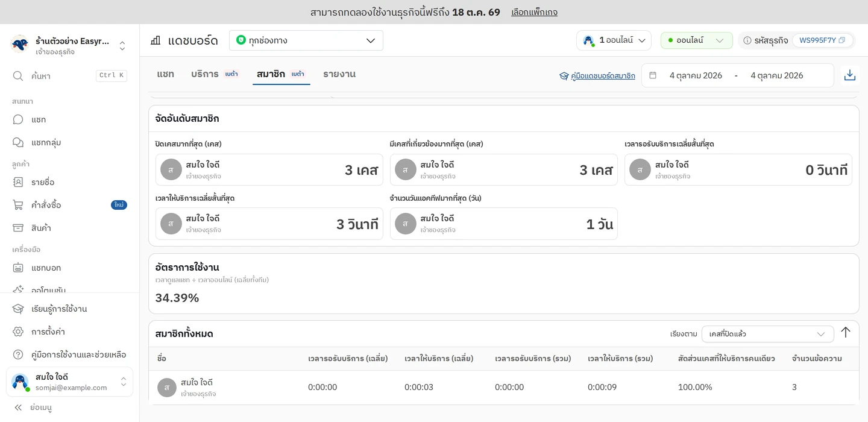Select the สมาชิก tab
Viewport: 868px width, 422px height.
point(281,74)
